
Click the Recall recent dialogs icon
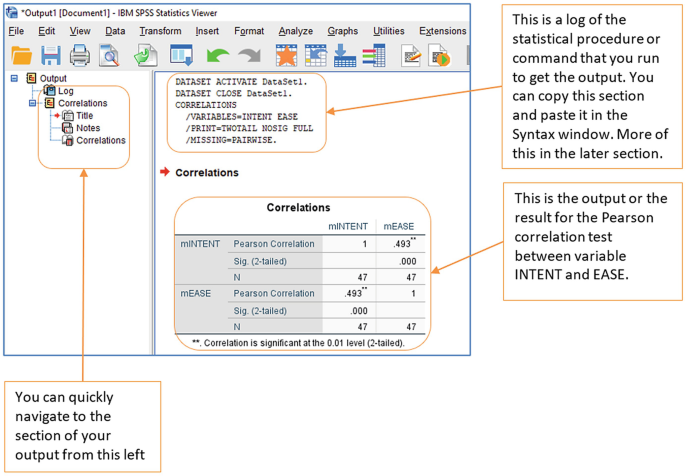point(181,56)
